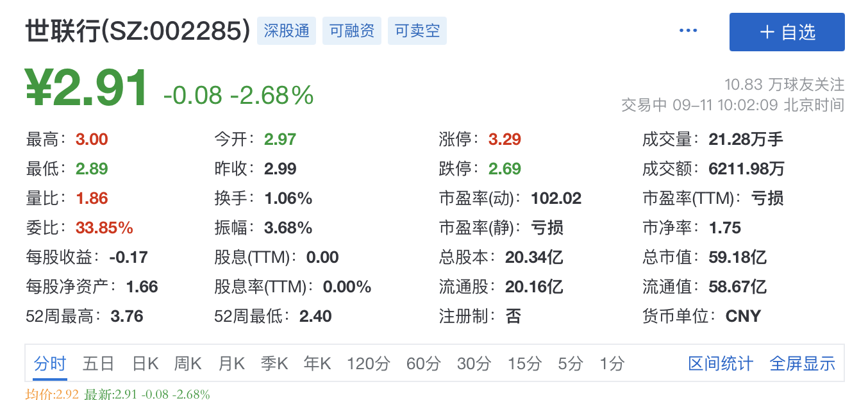Click the 52周最低 value 2.40
The width and height of the screenshot is (868, 400).
[x=315, y=316]
